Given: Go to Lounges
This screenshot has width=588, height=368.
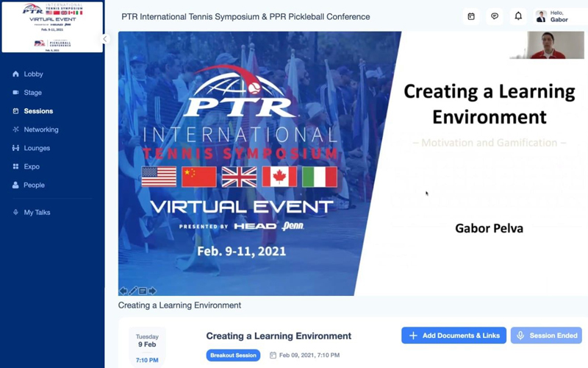Looking at the screenshot, I should pyautogui.click(x=37, y=148).
